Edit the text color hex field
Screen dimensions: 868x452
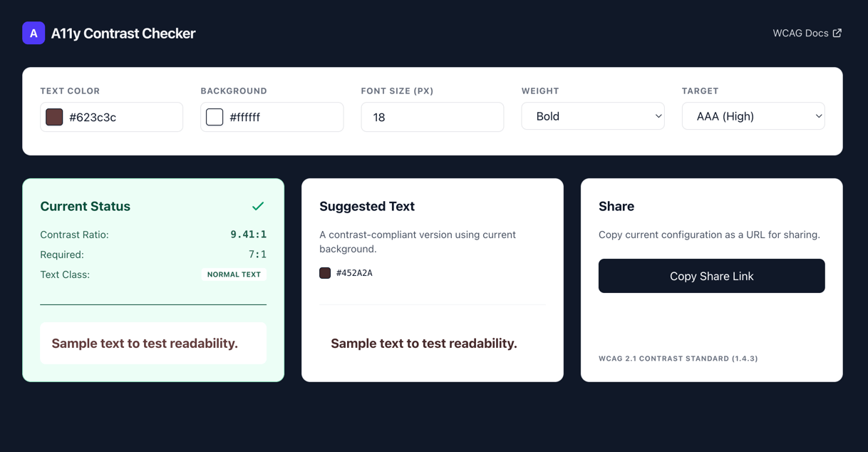(121, 118)
